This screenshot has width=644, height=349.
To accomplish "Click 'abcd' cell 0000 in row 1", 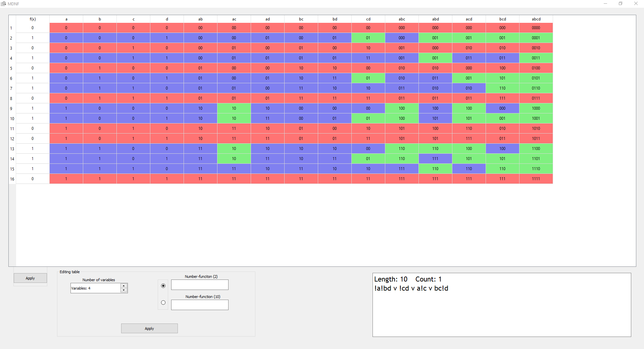I will (x=536, y=28).
